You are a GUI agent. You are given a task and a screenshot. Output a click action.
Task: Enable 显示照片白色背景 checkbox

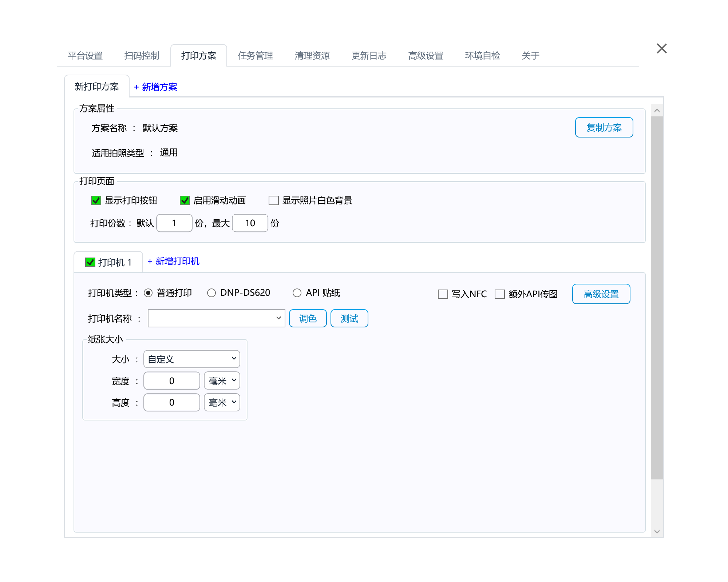click(274, 200)
